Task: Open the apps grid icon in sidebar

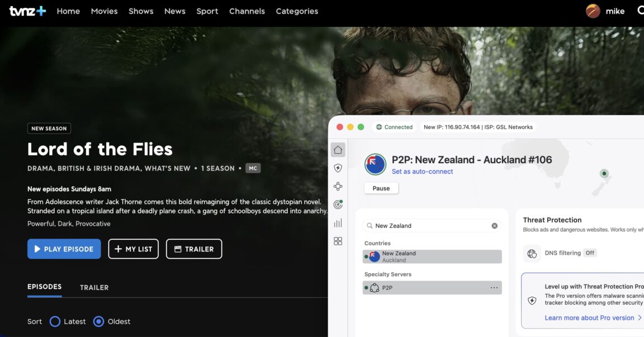Action: pyautogui.click(x=338, y=241)
